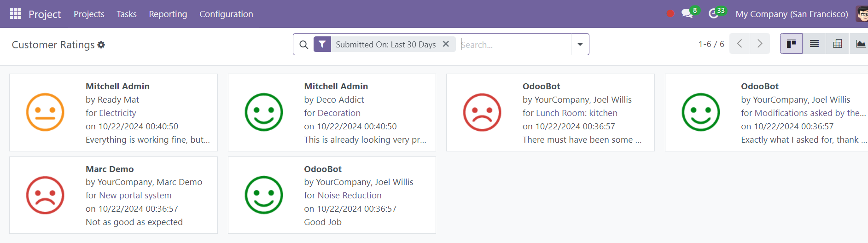Switch to graph view

coord(860,44)
